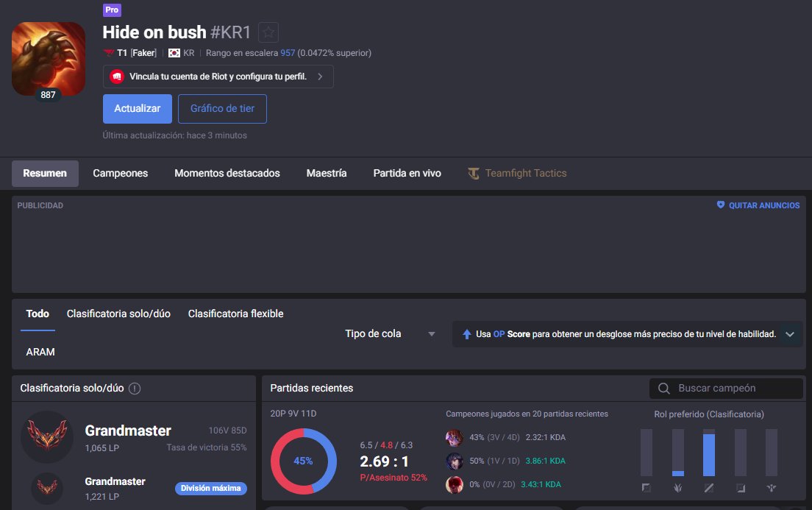
Task: Filter by Clasificatoria solo/dúo tab
Action: (x=118, y=314)
